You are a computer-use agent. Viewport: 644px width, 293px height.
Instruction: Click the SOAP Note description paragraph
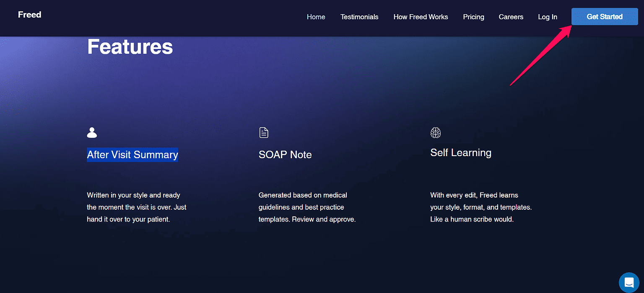307,207
